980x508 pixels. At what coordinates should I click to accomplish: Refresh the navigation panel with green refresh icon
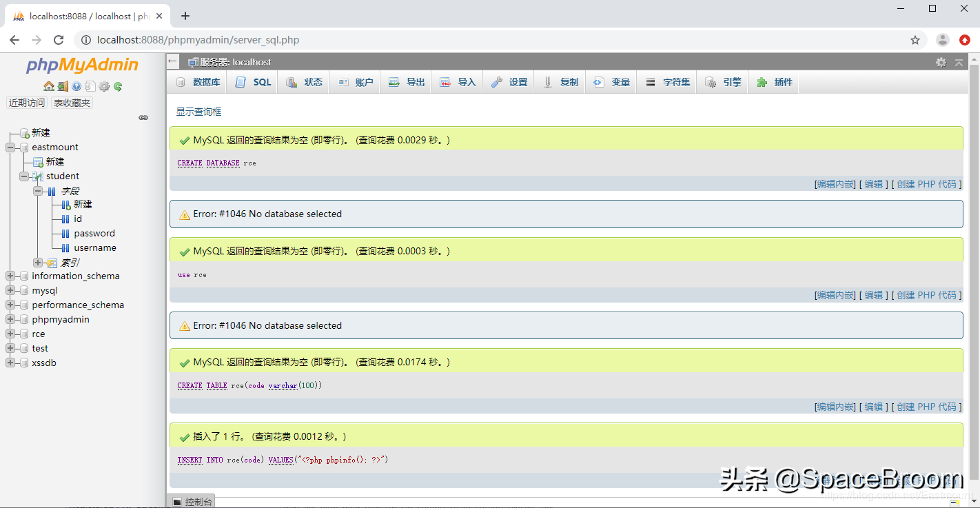pyautogui.click(x=116, y=86)
